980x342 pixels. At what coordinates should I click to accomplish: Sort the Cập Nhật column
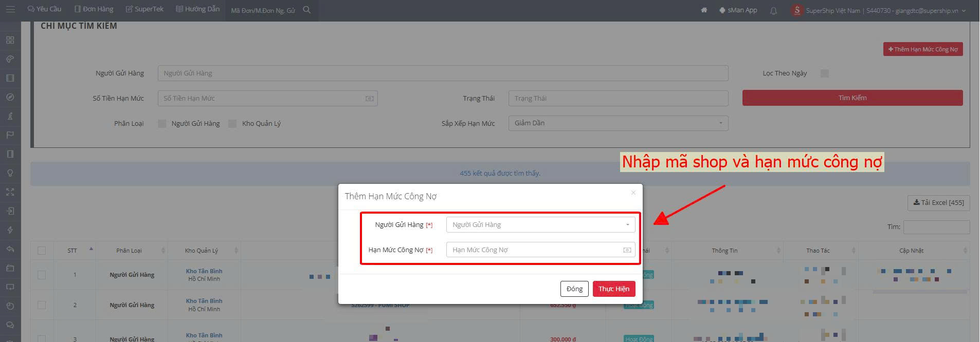pyautogui.click(x=965, y=251)
